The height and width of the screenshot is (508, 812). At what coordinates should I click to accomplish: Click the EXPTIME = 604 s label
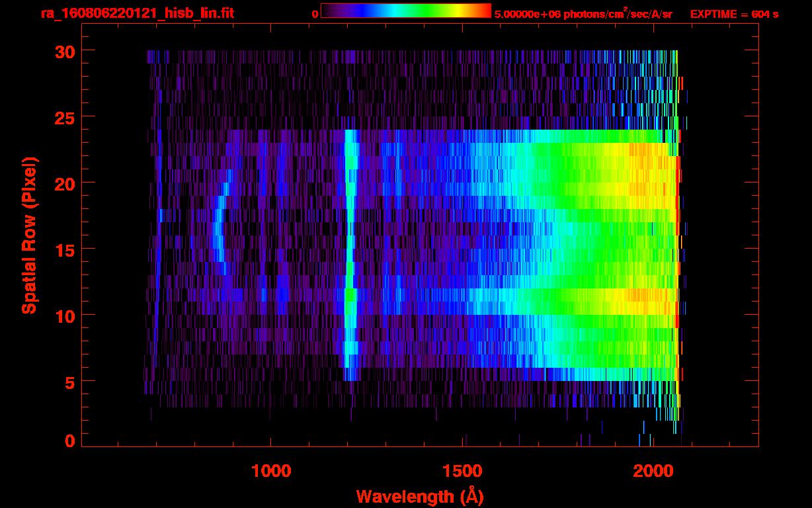[x=734, y=14]
